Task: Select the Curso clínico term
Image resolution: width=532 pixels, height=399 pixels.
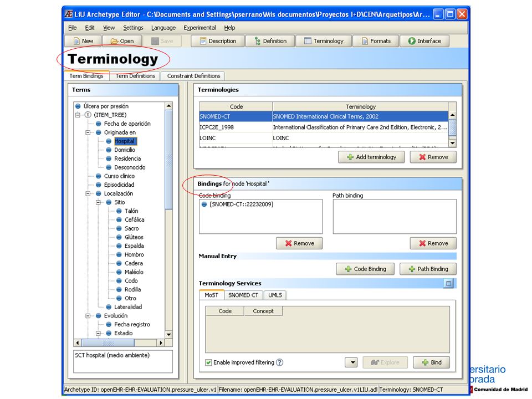Action: tap(119, 176)
